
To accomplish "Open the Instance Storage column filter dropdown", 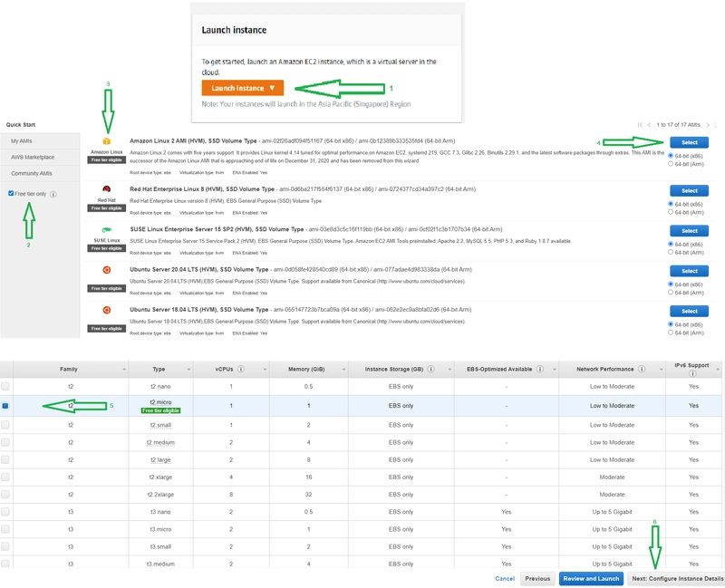I will point(449,370).
